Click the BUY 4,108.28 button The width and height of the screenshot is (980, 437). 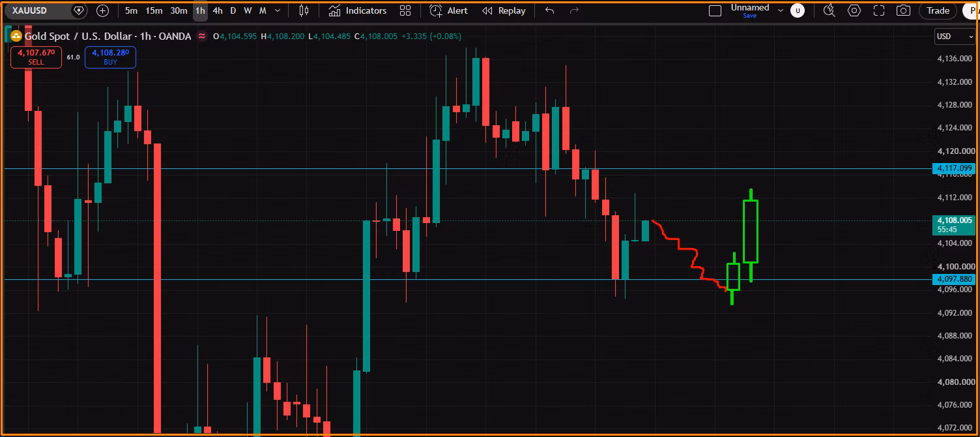click(110, 57)
